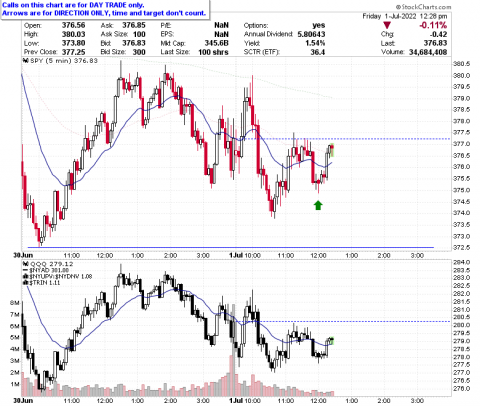Click the Open value 376.56
Screen dimensions: 480x406
coord(73,25)
